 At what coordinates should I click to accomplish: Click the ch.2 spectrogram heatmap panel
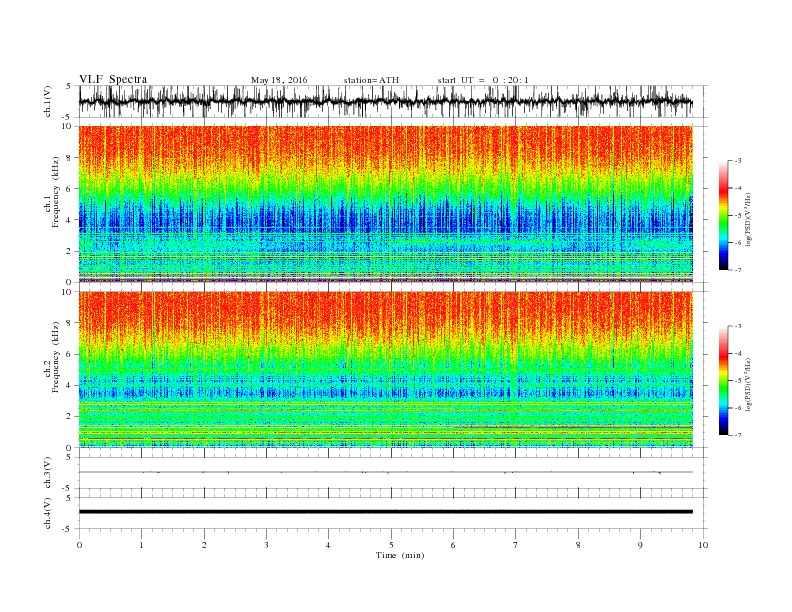pyautogui.click(x=386, y=369)
